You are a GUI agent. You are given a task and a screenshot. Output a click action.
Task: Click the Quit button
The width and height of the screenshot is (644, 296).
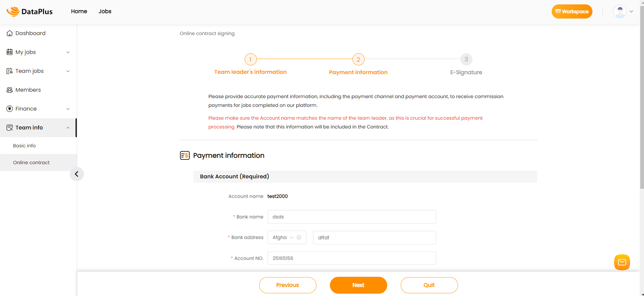pos(429,285)
